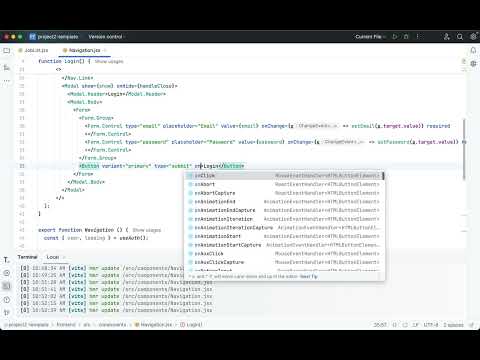Click the inspections widget at editor top right
The image size is (480, 360).
pos(464,62)
